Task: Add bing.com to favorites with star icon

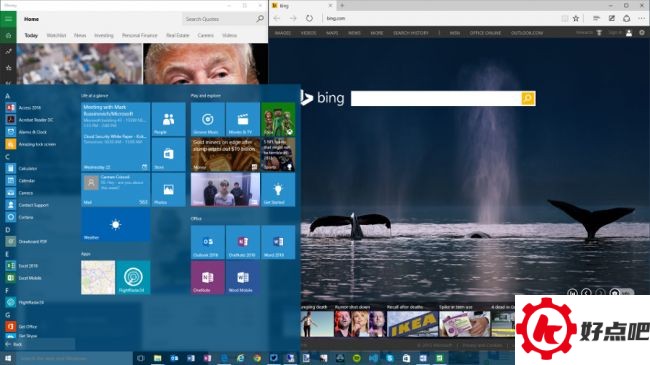Action: coord(576,18)
